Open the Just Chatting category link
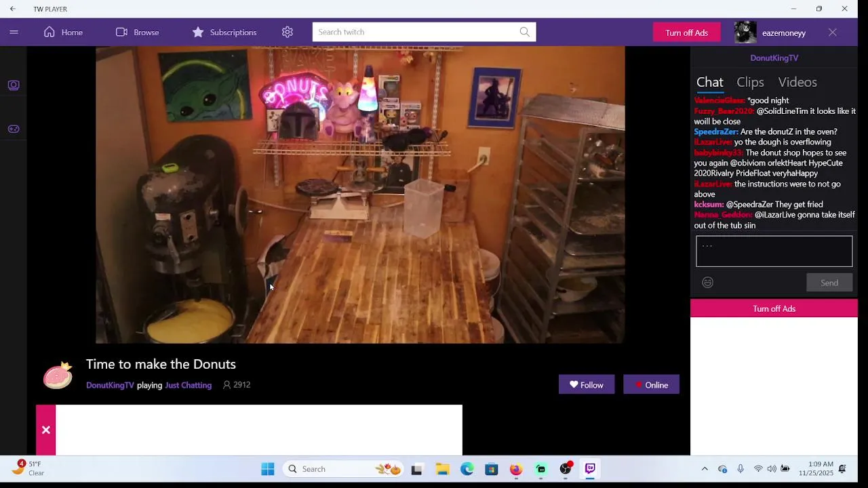The image size is (868, 488). pyautogui.click(x=189, y=385)
